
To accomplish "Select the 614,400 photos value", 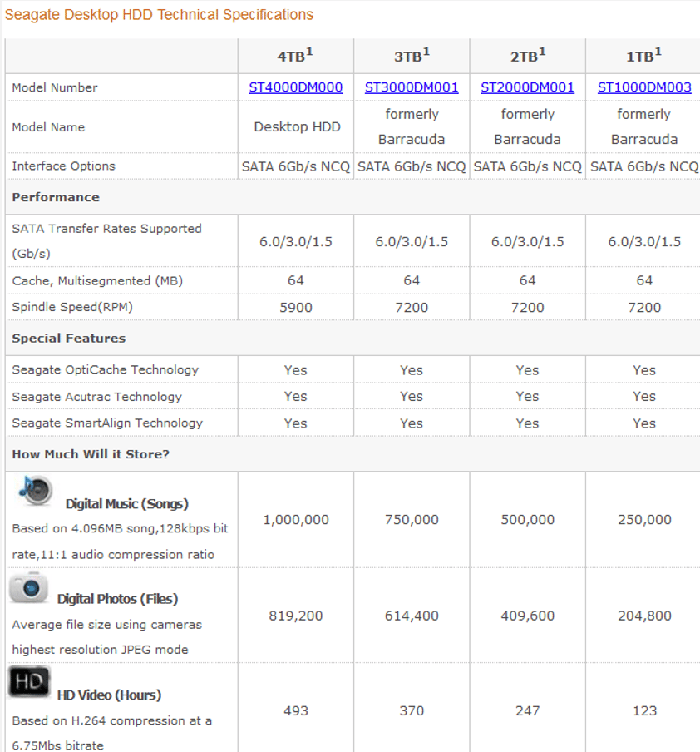I will pyautogui.click(x=412, y=616).
